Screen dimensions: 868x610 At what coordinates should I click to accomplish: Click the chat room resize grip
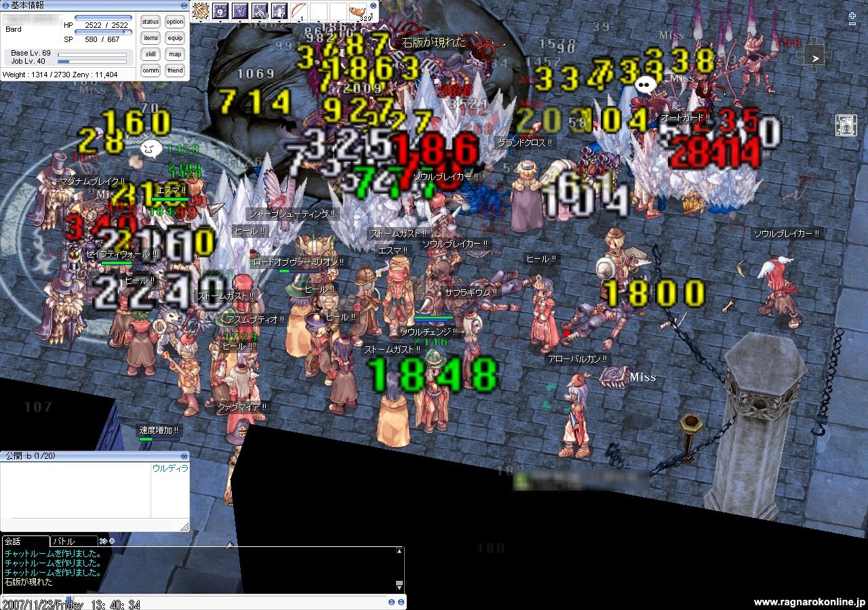coord(184,527)
